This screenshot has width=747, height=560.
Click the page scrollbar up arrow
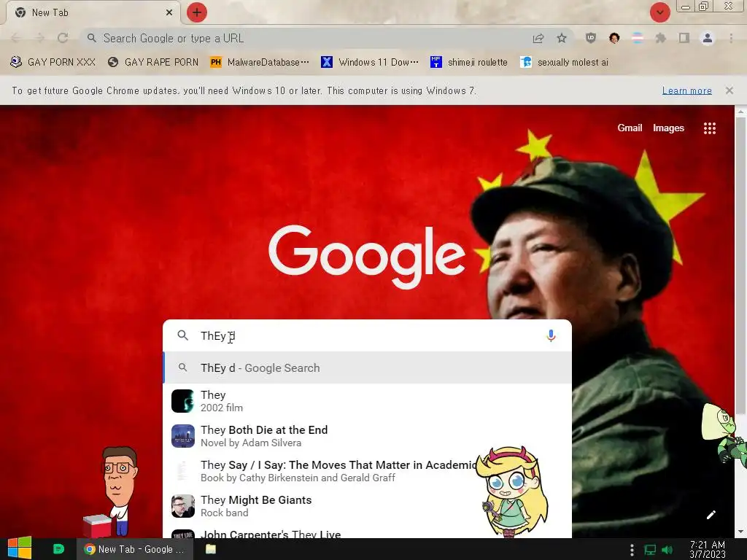click(x=740, y=112)
